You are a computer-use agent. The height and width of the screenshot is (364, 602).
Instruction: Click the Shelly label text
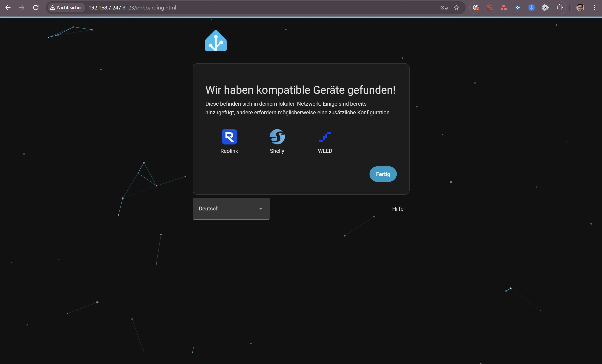tap(277, 151)
